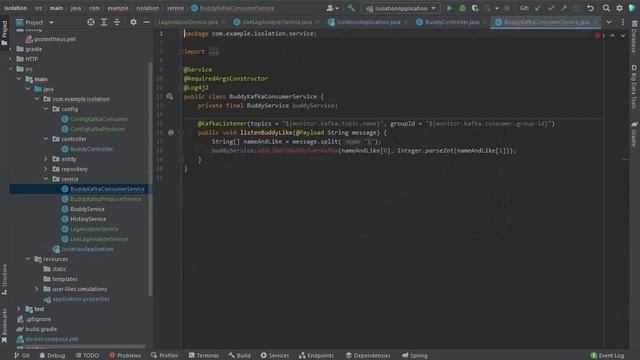This screenshot has height=360, width=640.
Task: Open the Dependencies tool window
Action: (x=368, y=356)
